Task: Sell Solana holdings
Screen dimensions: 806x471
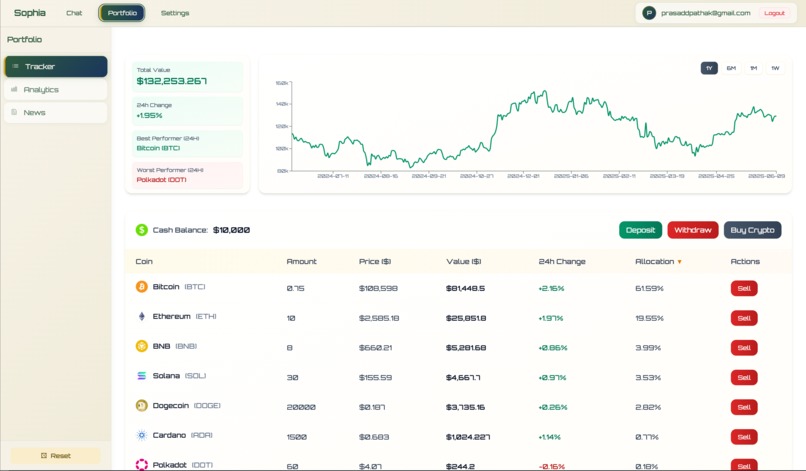Action: pos(744,377)
